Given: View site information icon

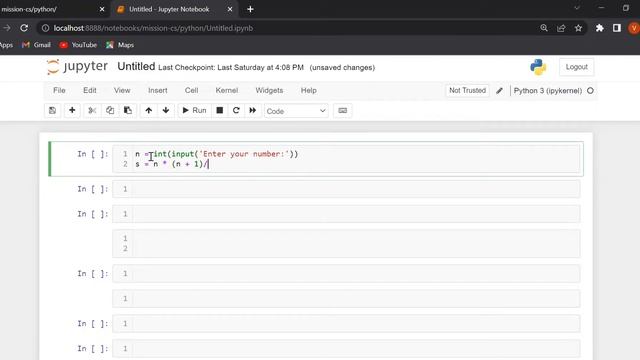Looking at the screenshot, I should (45, 28).
